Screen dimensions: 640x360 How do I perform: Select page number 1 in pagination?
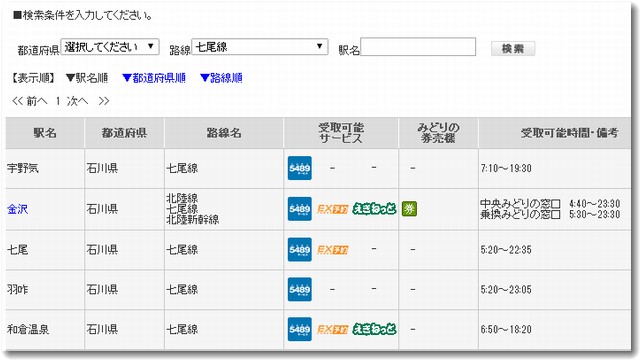(x=58, y=101)
